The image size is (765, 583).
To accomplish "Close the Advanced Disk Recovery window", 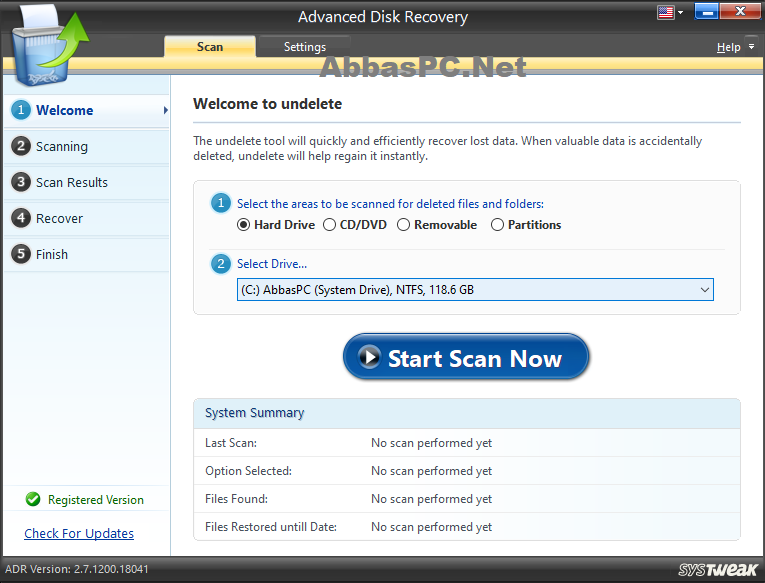I will (x=740, y=11).
